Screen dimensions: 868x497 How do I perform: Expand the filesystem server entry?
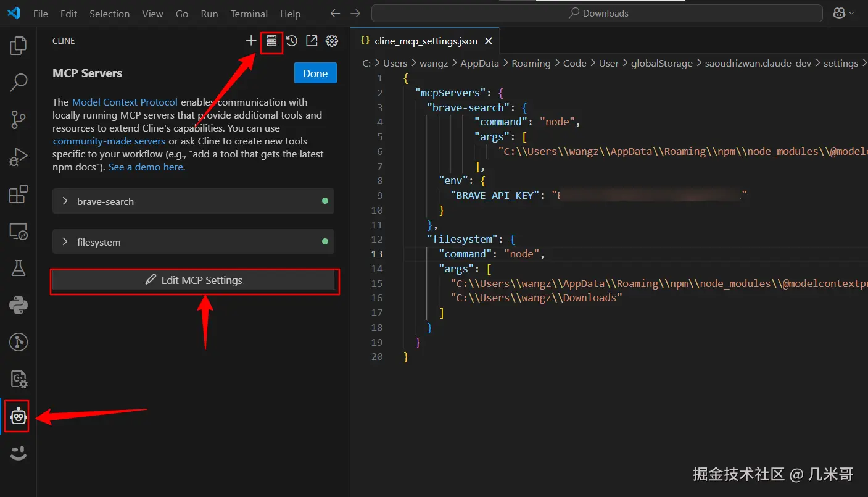(x=65, y=242)
